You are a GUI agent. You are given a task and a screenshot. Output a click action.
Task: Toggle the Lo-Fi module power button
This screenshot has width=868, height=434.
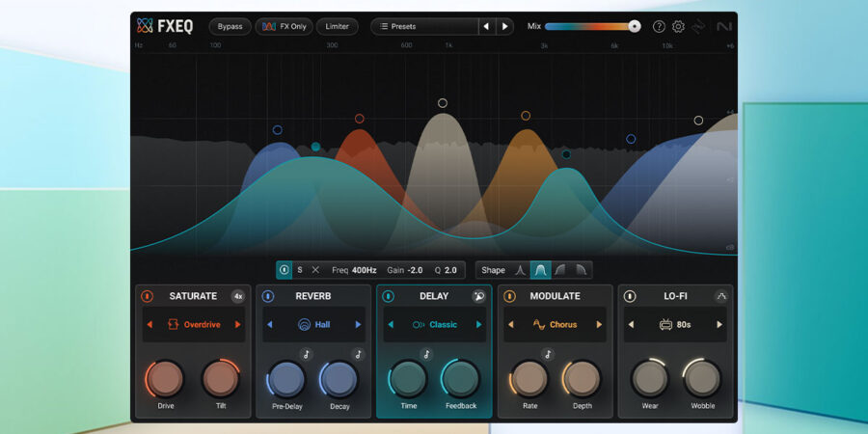630,296
